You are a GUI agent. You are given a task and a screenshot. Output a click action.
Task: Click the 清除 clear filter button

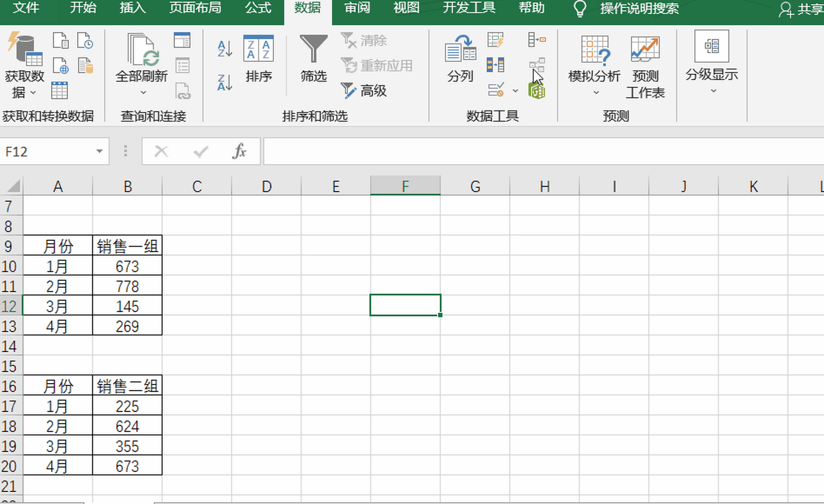[x=364, y=40]
